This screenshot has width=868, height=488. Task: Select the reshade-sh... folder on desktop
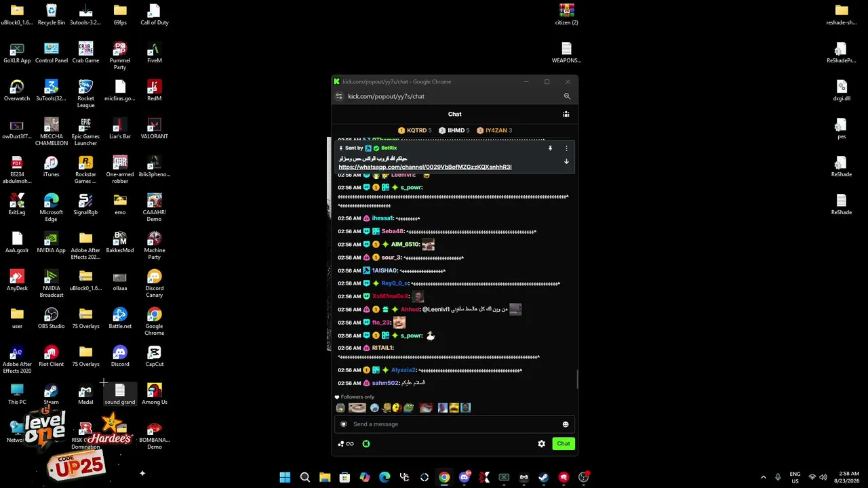[842, 15]
